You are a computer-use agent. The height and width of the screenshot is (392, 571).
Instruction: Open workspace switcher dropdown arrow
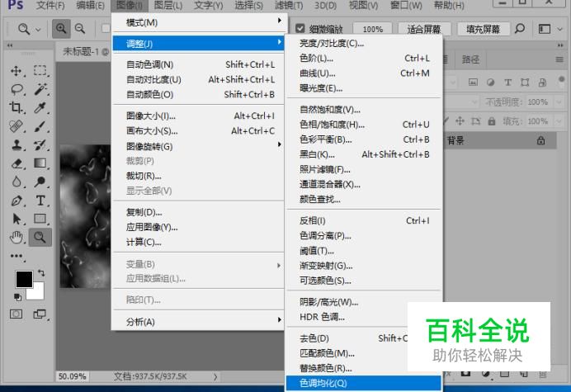pos(560,29)
